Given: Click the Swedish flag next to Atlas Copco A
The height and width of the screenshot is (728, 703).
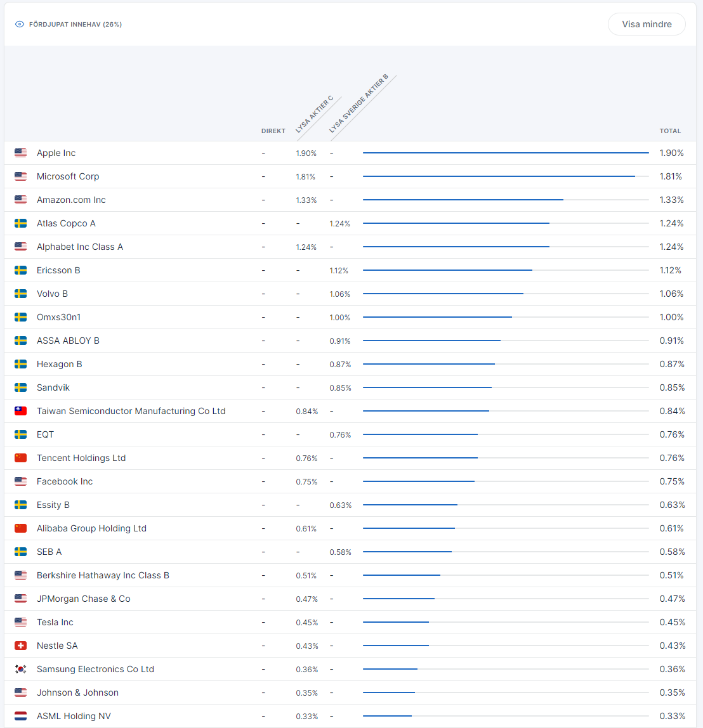Looking at the screenshot, I should tap(21, 223).
